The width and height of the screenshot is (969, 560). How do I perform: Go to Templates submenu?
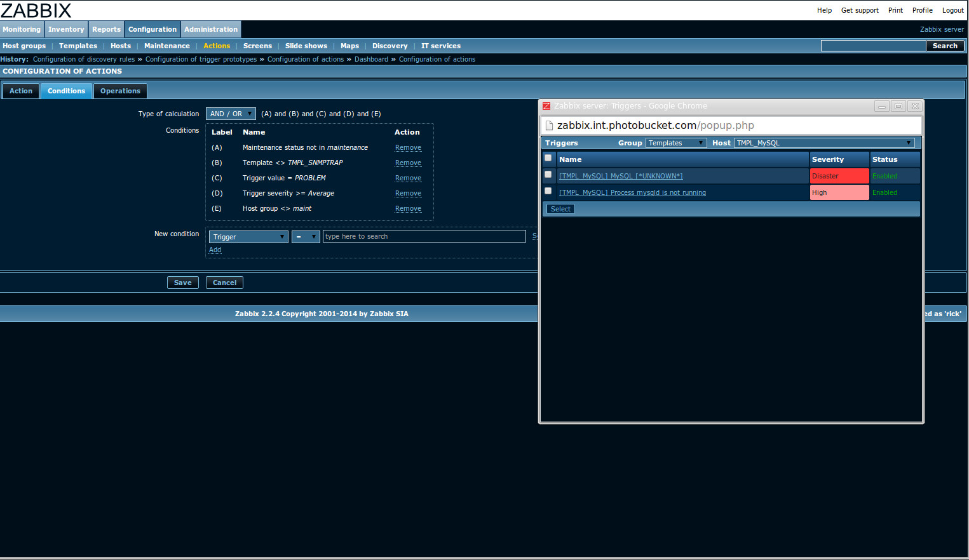[x=78, y=46]
